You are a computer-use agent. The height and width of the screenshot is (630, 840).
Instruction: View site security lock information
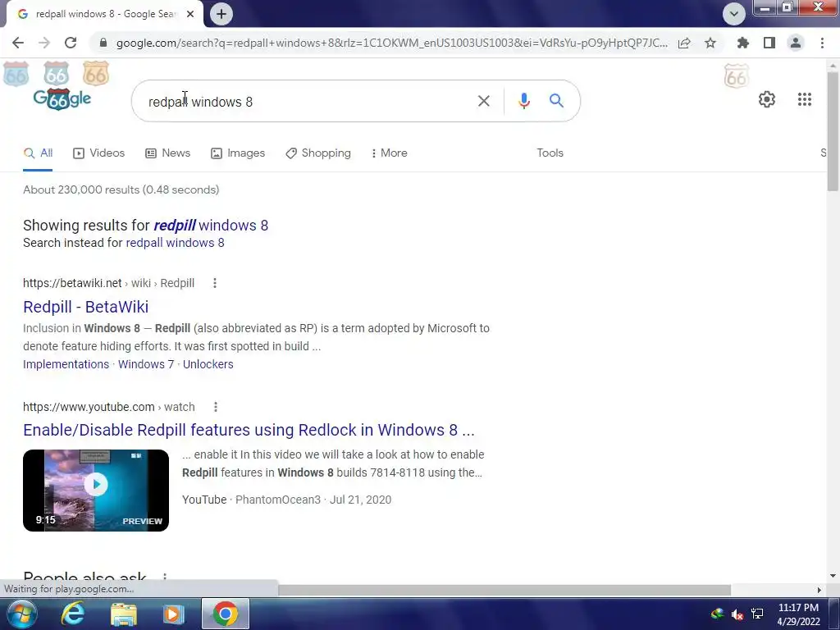(x=103, y=43)
